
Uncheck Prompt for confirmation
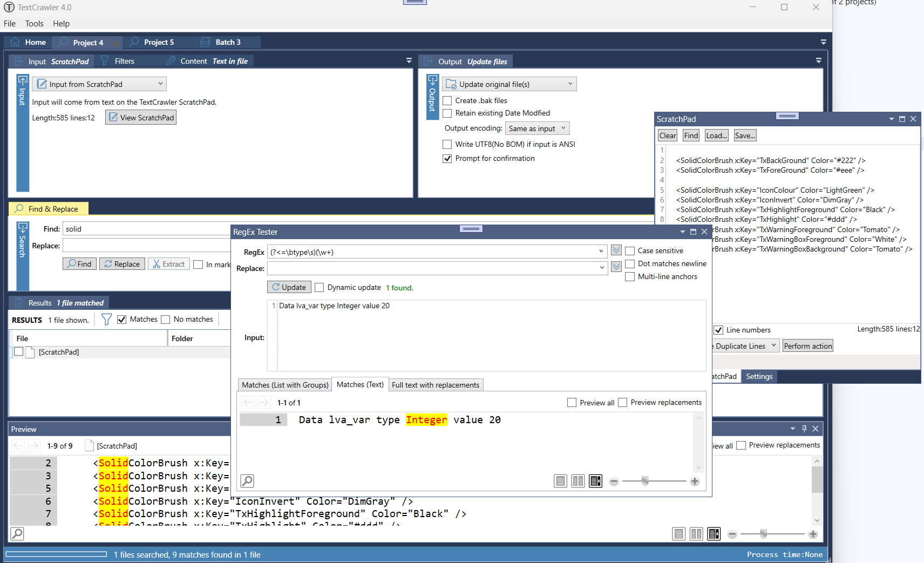(x=447, y=159)
